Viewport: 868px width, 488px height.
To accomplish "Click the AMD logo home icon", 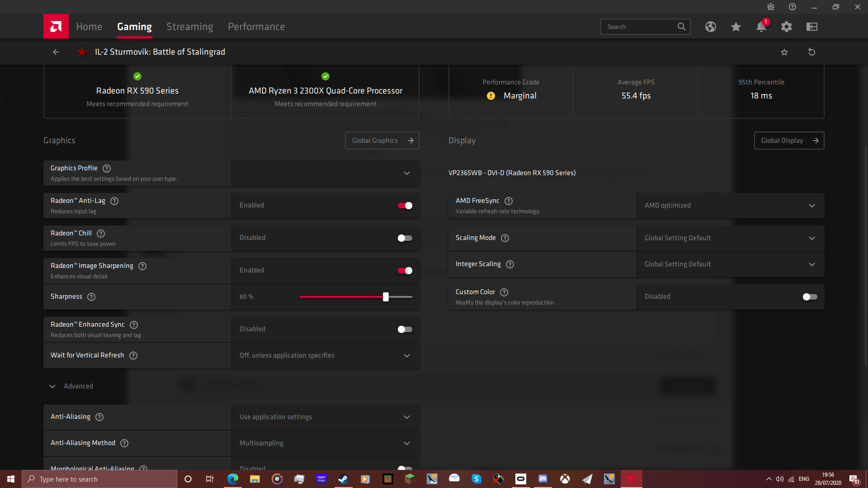I will 56,27.
